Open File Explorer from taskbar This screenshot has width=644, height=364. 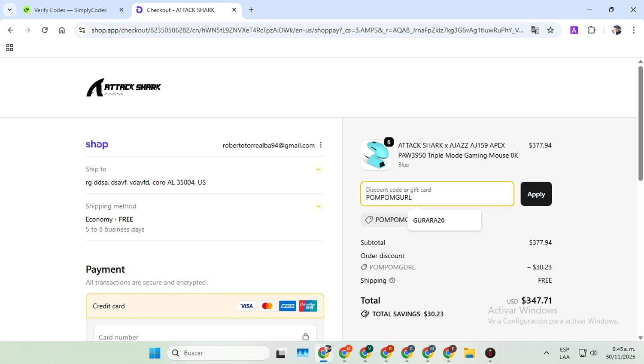(x=469, y=353)
